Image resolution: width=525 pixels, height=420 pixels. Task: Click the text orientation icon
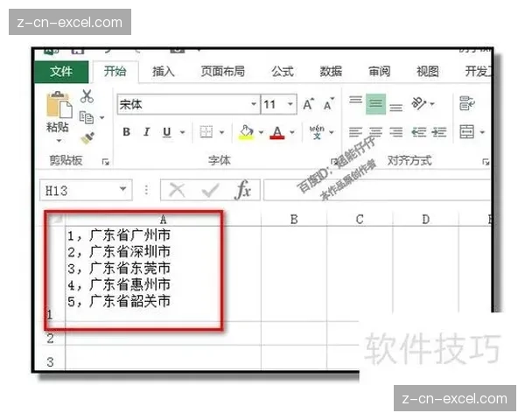[x=418, y=103]
